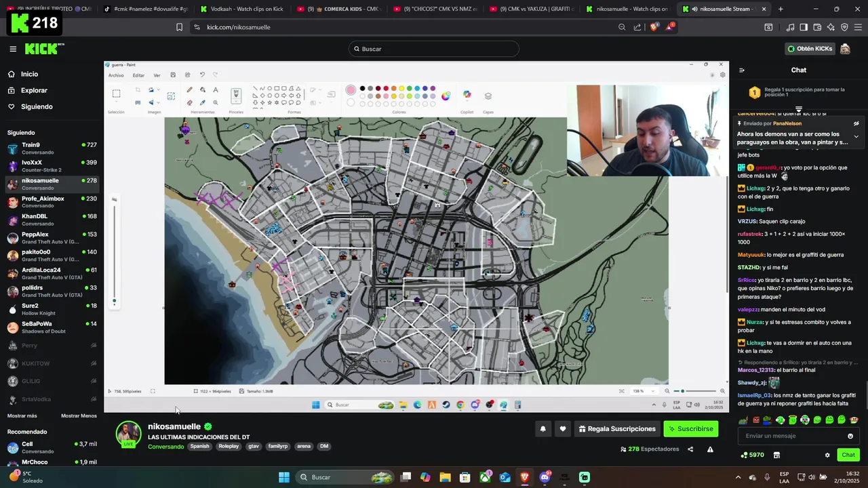Open PeppAlex channel in following list

[x=52, y=238]
